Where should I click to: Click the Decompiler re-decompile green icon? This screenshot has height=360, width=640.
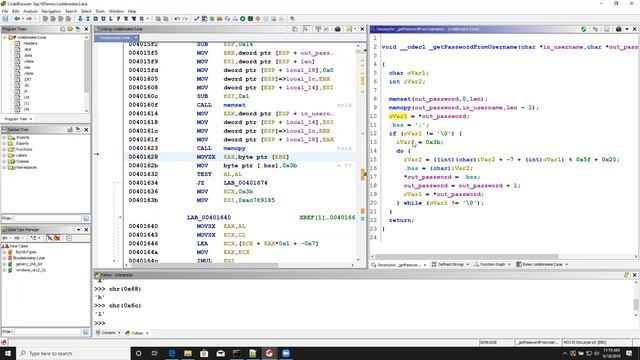pos(584,29)
